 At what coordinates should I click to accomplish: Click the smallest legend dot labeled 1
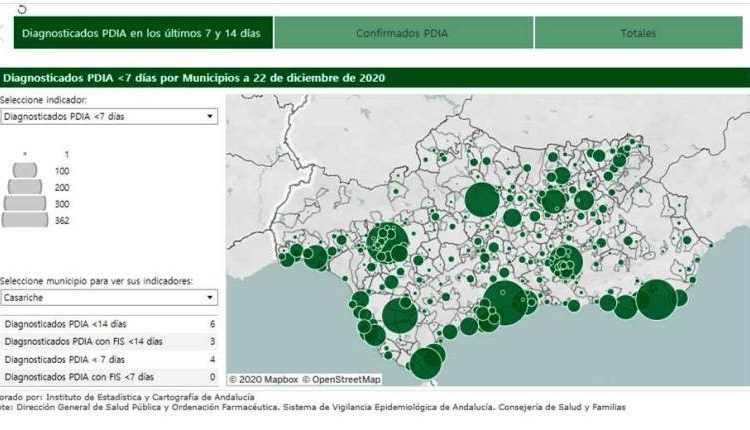(x=25, y=154)
